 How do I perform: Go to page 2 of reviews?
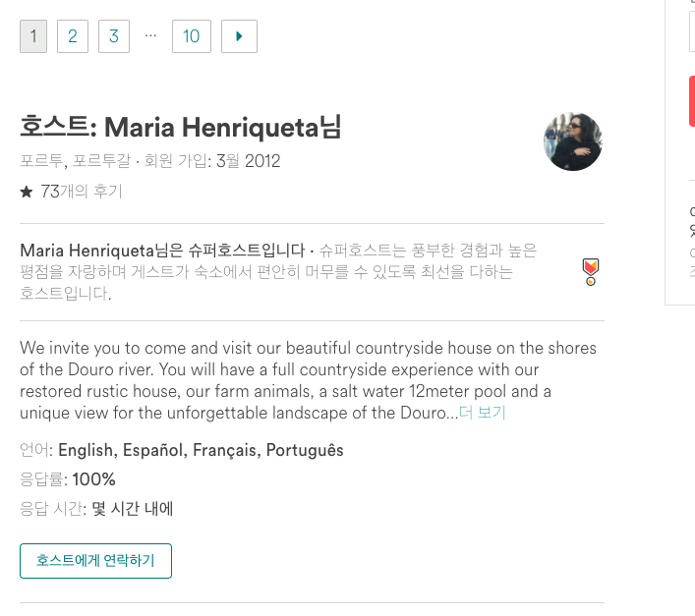(73, 37)
